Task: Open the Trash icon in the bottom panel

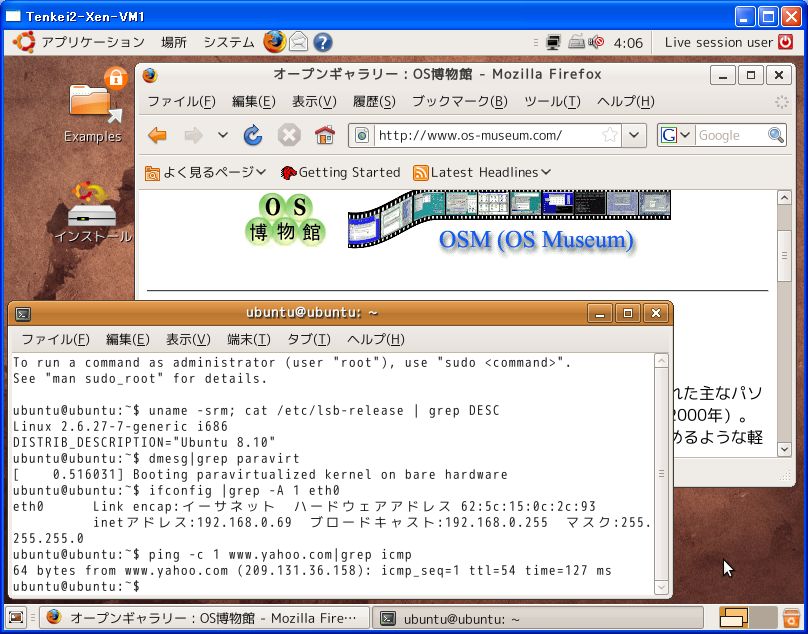Action: (790, 618)
